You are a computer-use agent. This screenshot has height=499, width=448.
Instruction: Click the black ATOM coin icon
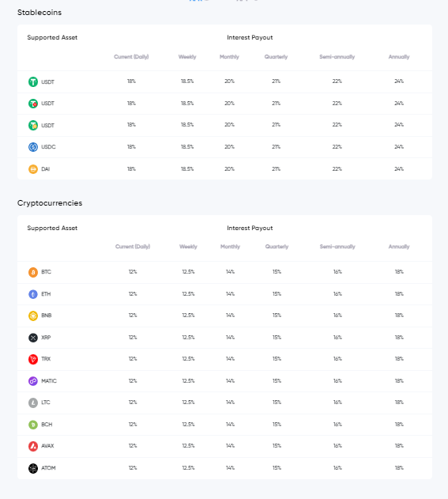tap(33, 468)
